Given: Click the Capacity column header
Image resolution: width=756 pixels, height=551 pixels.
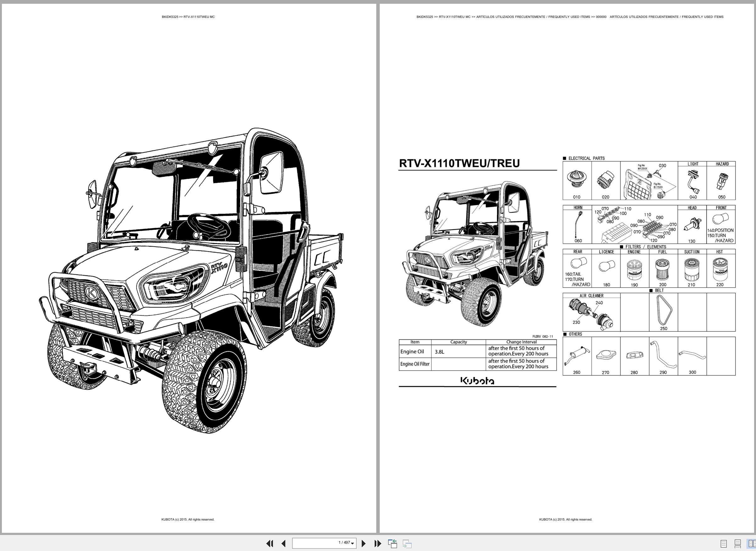Looking at the screenshot, I should [458, 342].
